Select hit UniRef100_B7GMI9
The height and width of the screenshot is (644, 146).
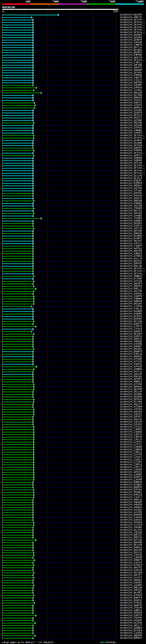click(x=131, y=565)
